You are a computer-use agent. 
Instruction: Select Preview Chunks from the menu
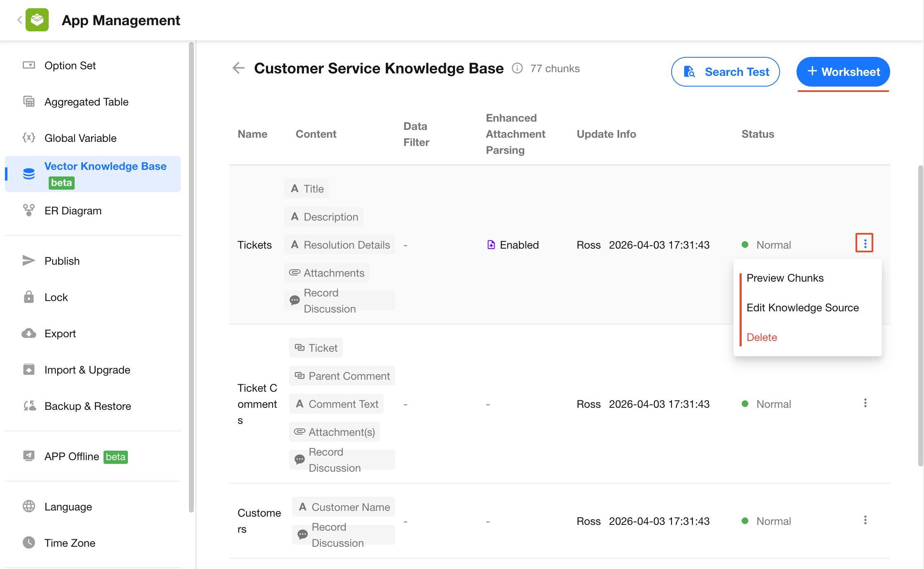(x=785, y=278)
